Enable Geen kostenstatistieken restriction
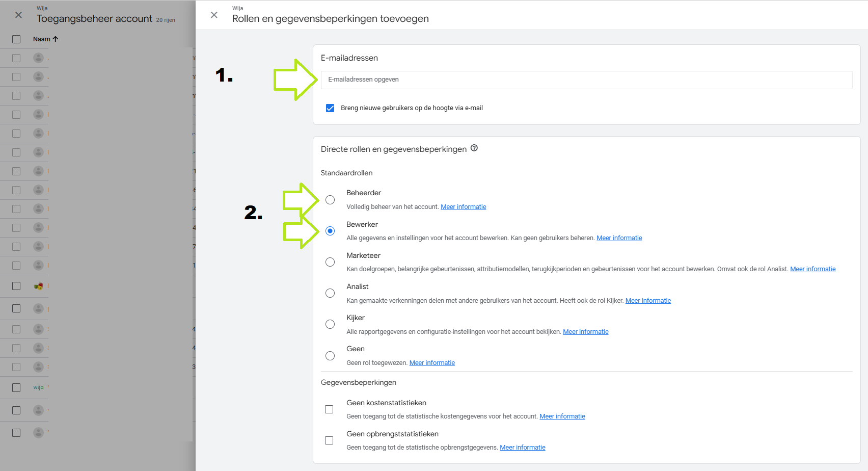 pos(329,409)
